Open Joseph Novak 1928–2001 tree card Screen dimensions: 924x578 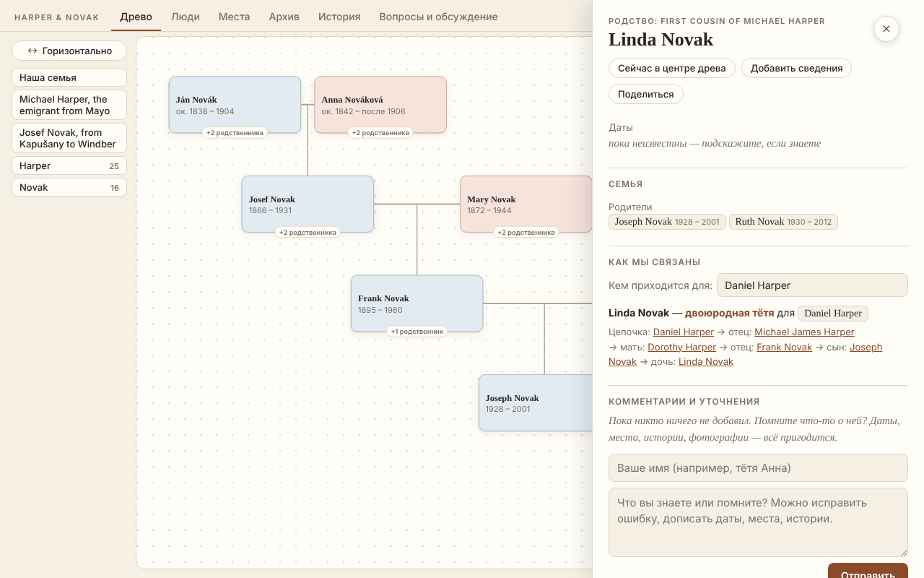point(536,402)
